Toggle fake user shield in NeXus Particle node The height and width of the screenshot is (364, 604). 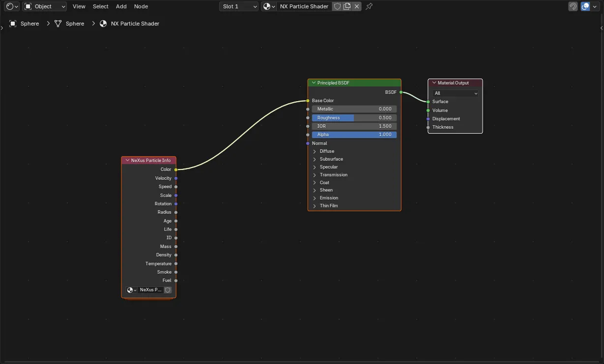coord(168,290)
